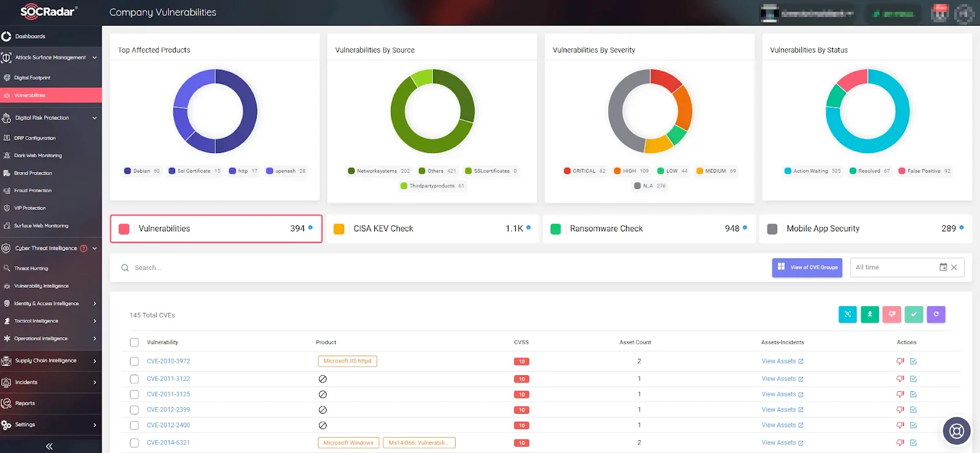The width and height of the screenshot is (980, 453).
Task: Collapse Cyber Threat Intelligence section
Action: point(94,249)
